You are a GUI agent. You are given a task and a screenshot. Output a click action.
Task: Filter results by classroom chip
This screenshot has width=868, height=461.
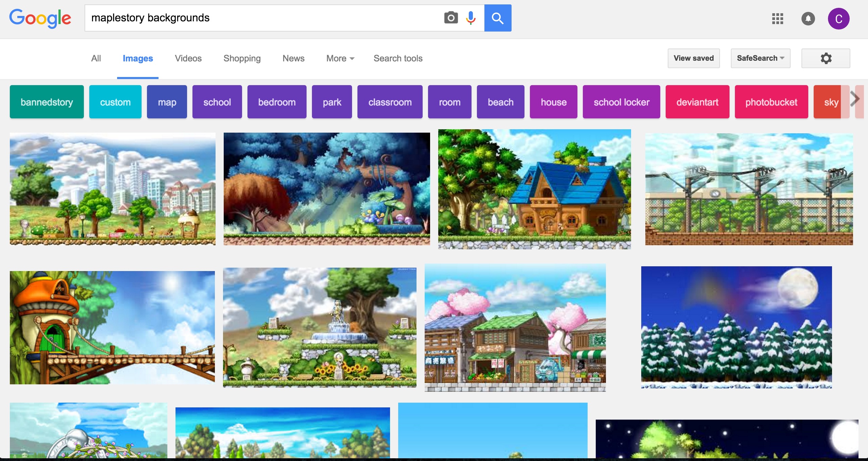390,102
